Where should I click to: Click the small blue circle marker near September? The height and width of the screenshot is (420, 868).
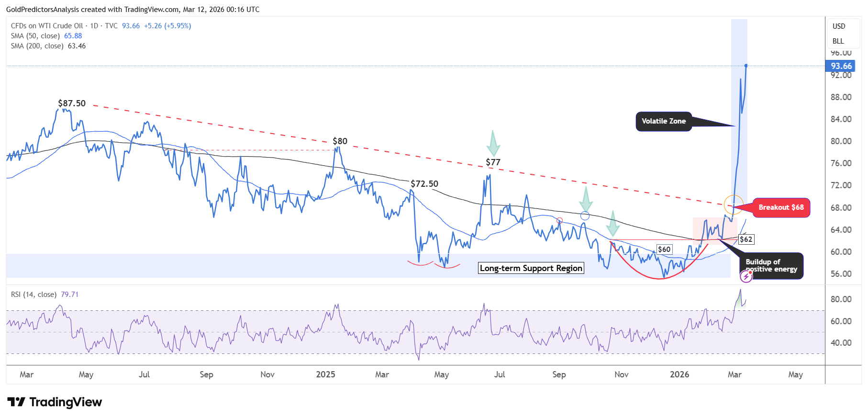coord(584,216)
